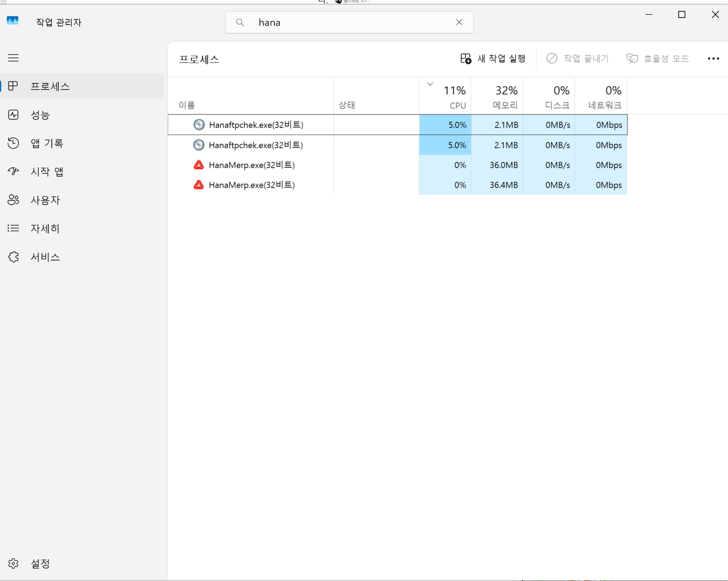728x581 pixels.
Task: Click the 효율성 모드 efficiency mode button
Action: [x=657, y=59]
